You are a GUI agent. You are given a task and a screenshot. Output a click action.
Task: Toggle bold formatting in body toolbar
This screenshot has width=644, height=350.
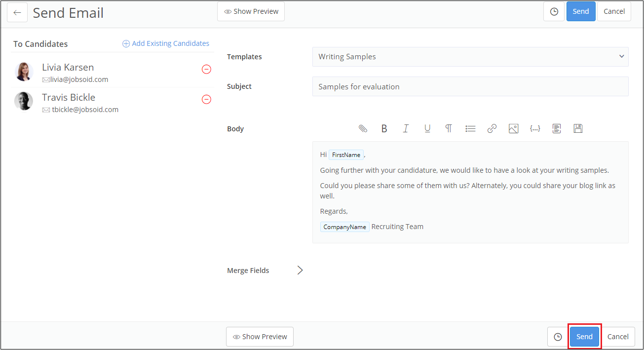pyautogui.click(x=384, y=128)
